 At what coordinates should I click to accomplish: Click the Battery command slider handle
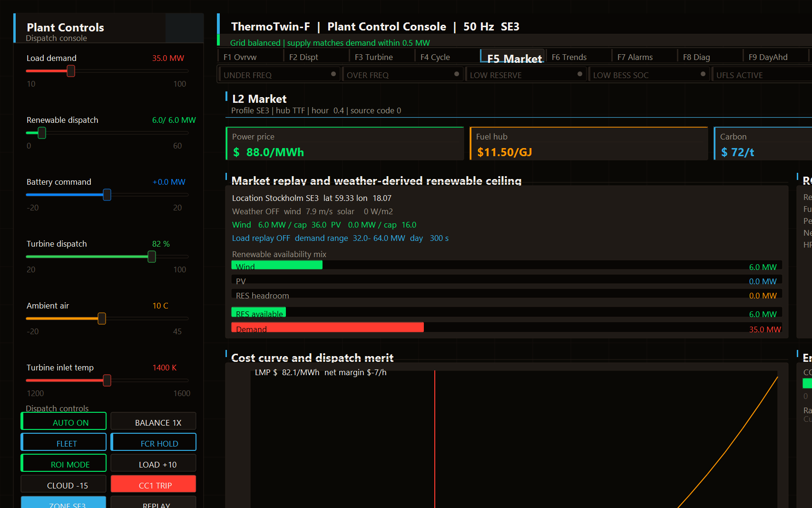click(107, 195)
